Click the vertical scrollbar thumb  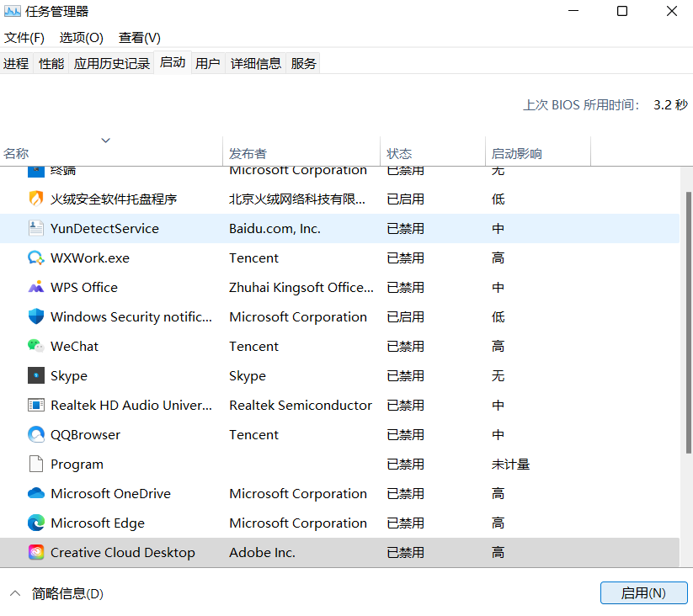(x=689, y=322)
